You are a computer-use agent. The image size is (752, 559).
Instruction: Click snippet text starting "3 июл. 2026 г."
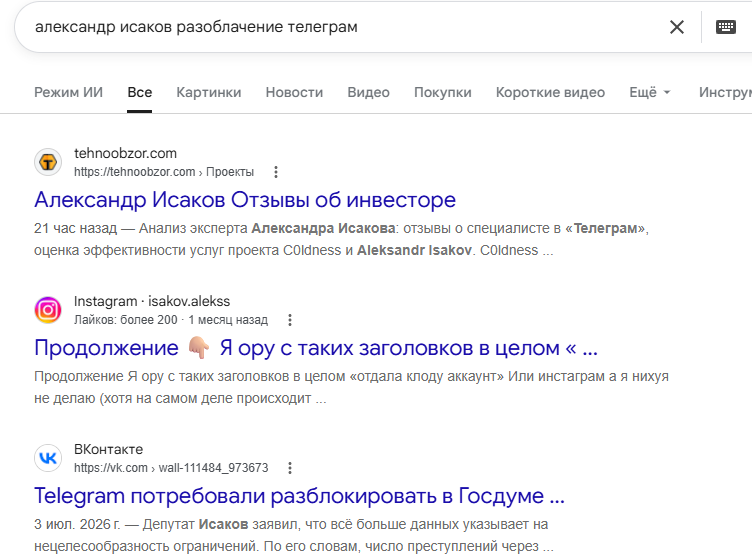pyautogui.click(x=294, y=535)
